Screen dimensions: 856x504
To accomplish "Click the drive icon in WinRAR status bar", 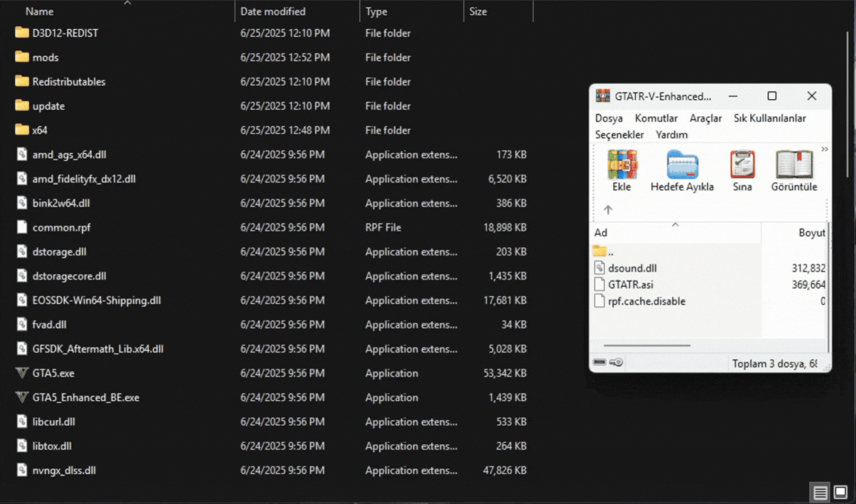I will 599,362.
